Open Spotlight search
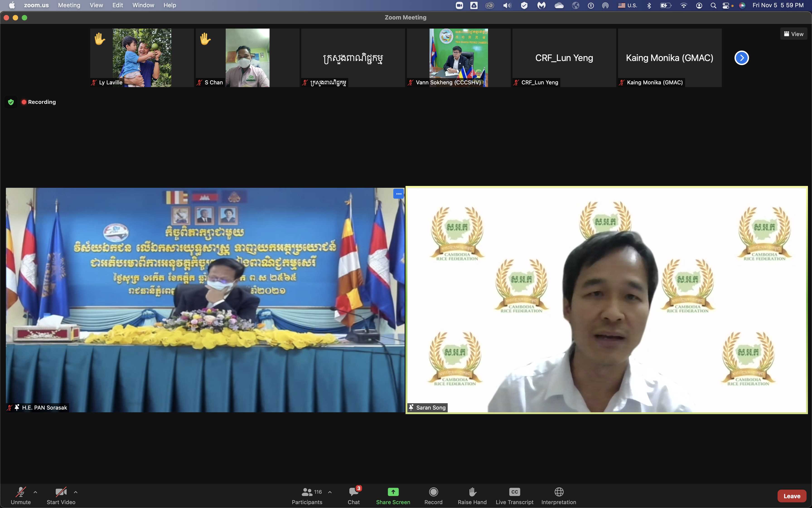This screenshot has height=508, width=812. [x=713, y=5]
